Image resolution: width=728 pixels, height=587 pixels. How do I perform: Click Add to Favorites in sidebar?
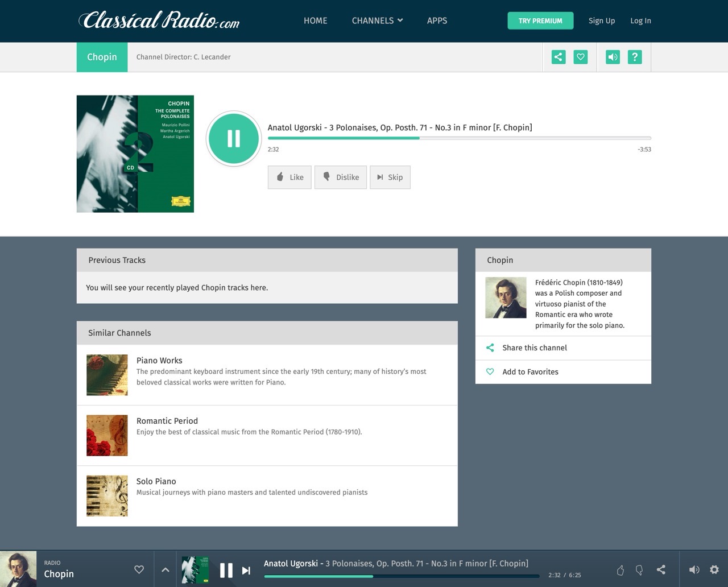pos(563,371)
